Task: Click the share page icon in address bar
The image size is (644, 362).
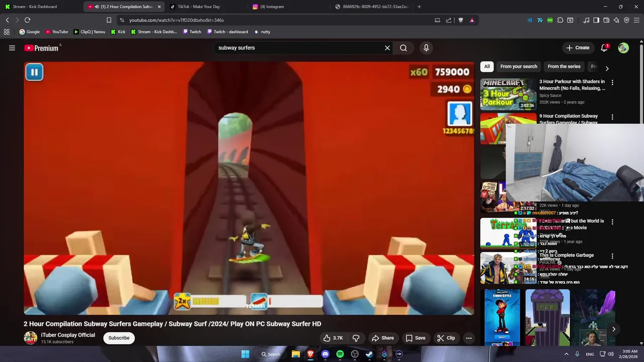Action: pyautogui.click(x=449, y=20)
